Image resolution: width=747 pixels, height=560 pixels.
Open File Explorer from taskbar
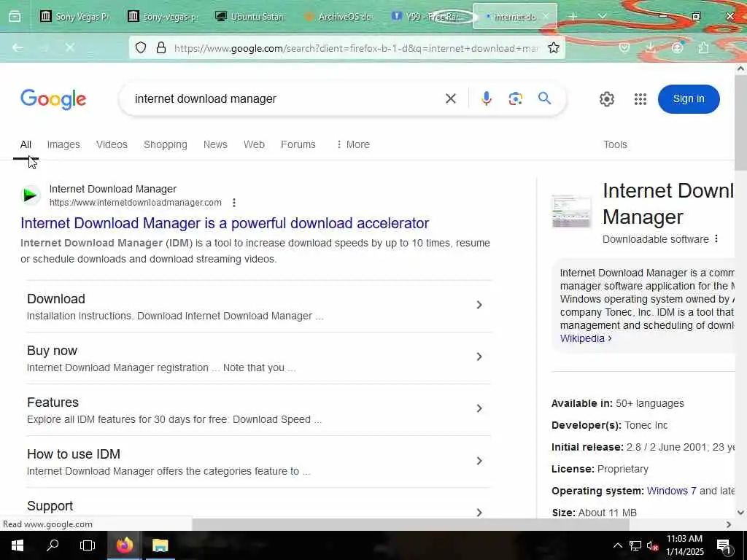pos(160,545)
